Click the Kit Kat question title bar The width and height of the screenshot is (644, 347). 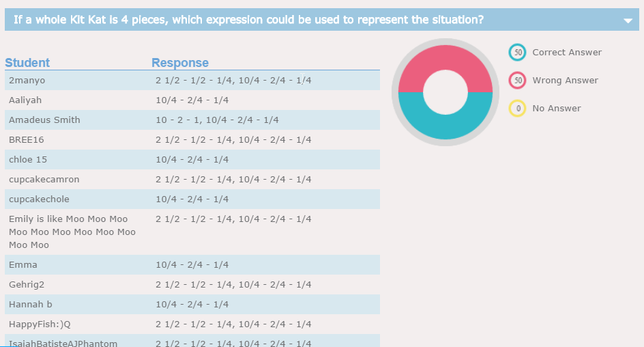tap(249, 20)
